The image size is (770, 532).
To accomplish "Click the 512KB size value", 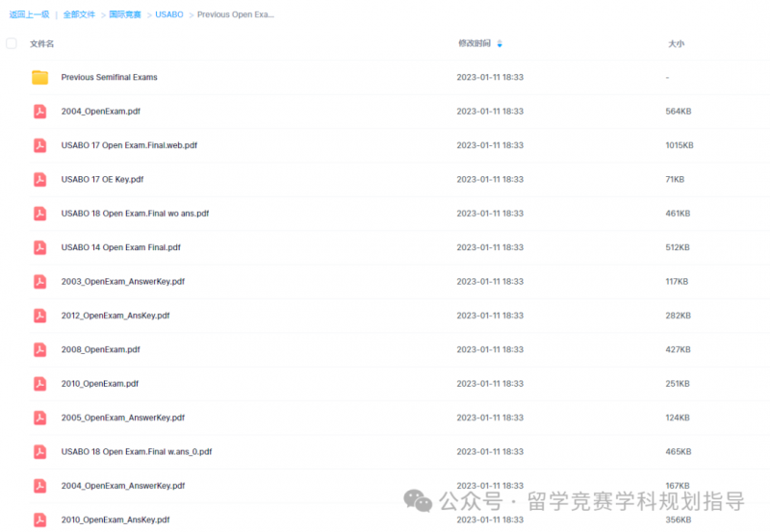I will point(678,247).
